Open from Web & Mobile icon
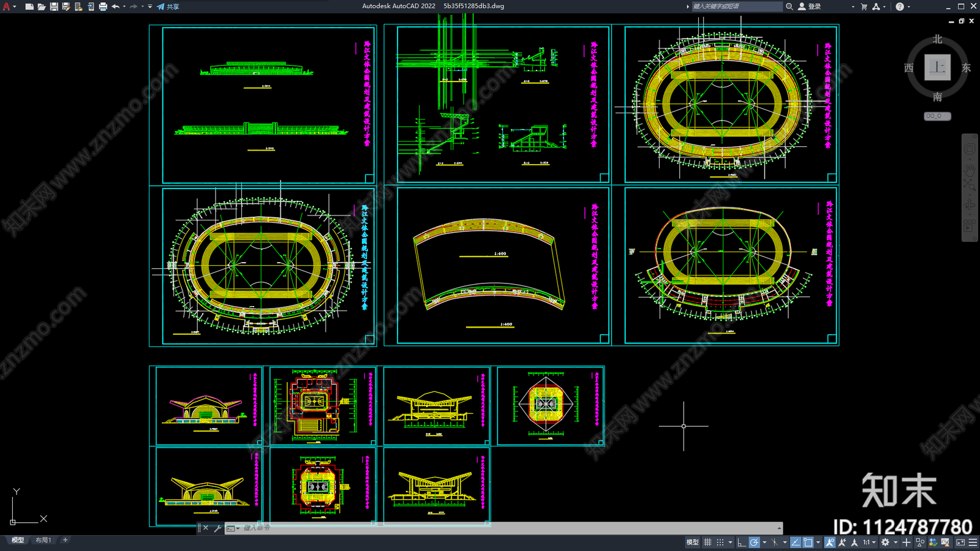The width and height of the screenshot is (980, 551). tap(78, 7)
